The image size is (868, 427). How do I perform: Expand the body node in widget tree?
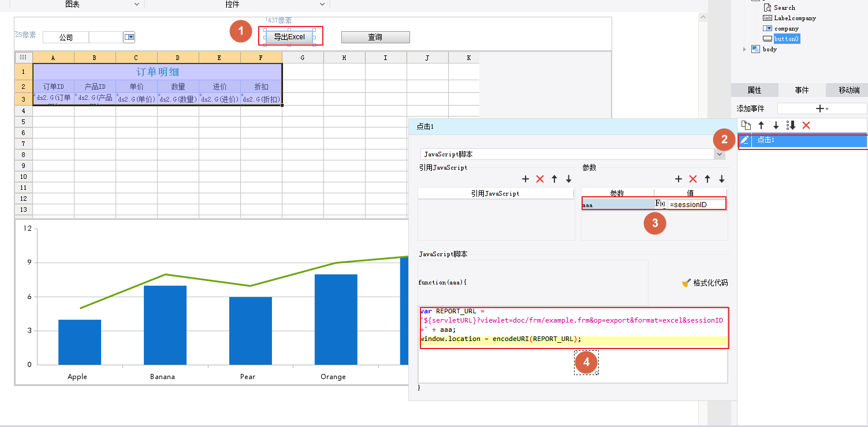[x=745, y=49]
